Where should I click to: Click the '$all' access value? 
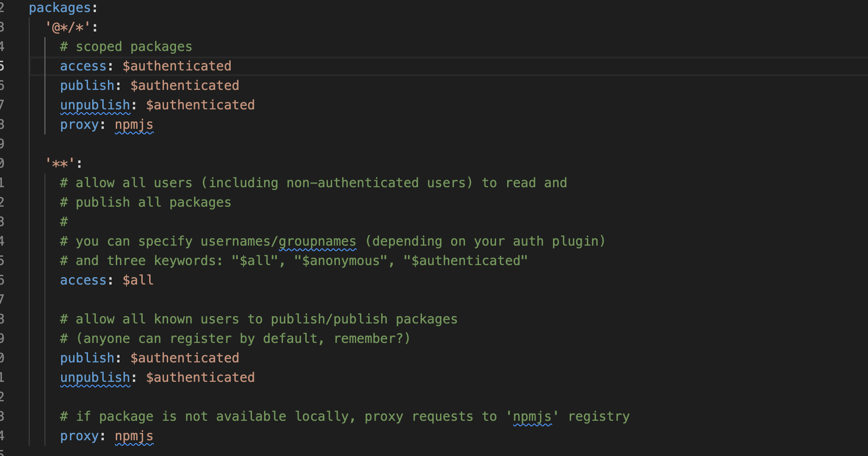coord(138,280)
